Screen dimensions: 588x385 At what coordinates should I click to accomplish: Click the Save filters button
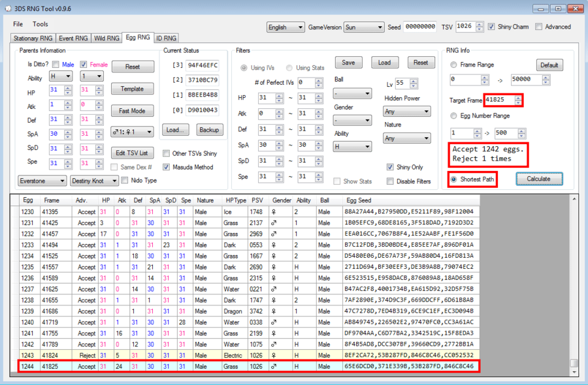tap(348, 63)
